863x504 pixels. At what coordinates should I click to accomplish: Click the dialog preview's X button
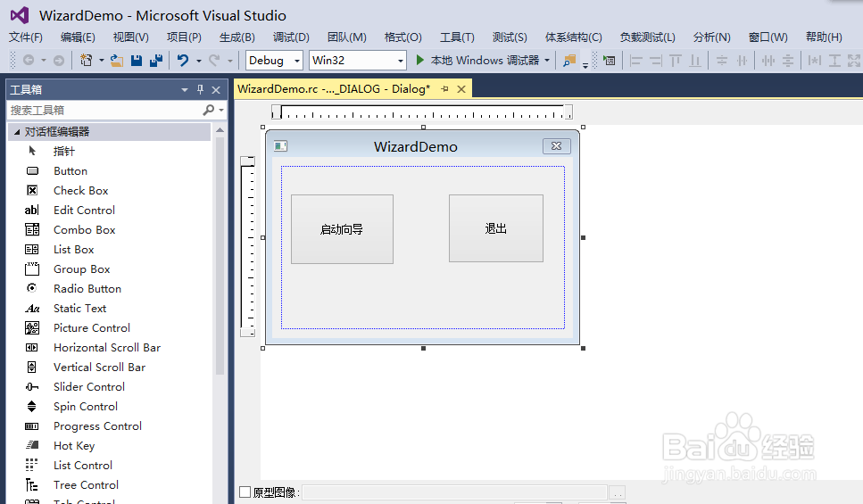click(x=556, y=145)
